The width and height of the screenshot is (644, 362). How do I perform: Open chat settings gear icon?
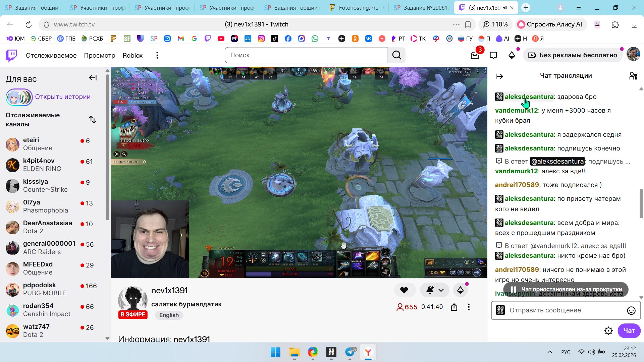tap(608, 331)
